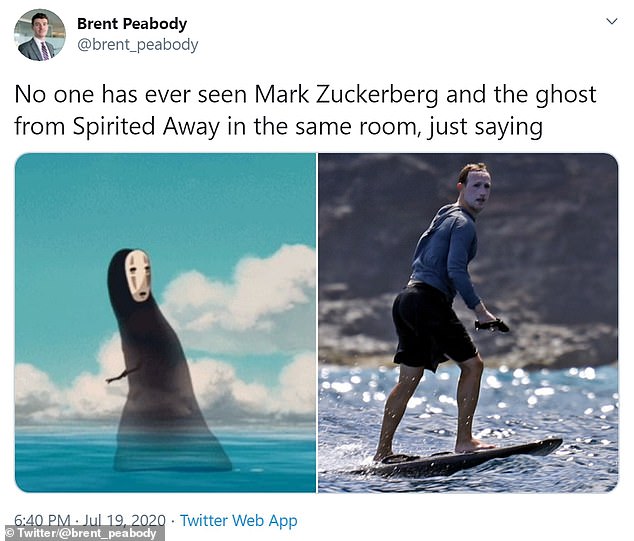
Task: Click the ghost's outstretched arm
Action: click(122, 374)
